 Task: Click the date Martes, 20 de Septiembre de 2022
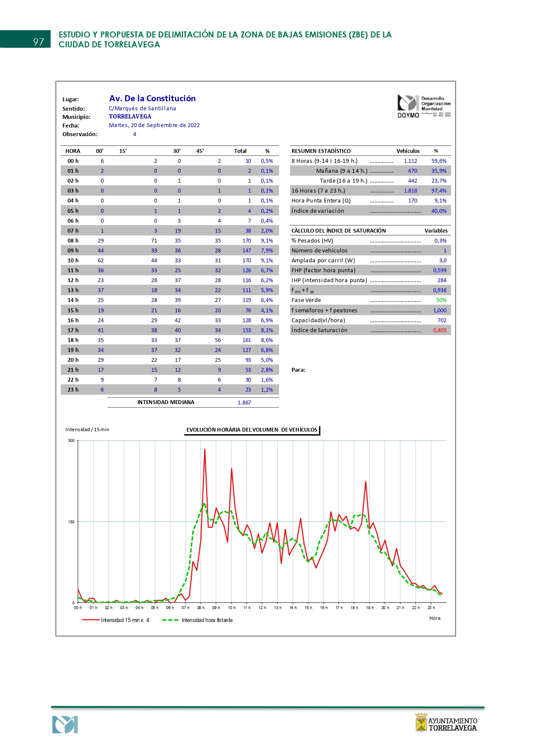[154, 125]
